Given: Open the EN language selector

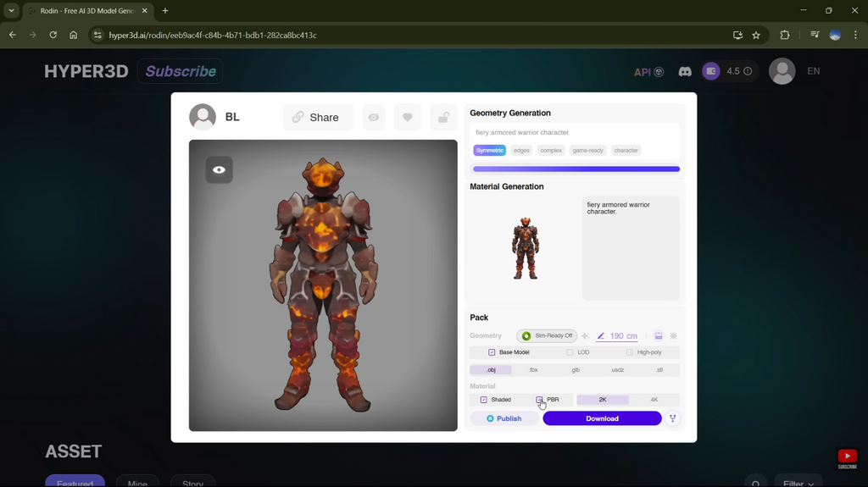Looking at the screenshot, I should [813, 71].
